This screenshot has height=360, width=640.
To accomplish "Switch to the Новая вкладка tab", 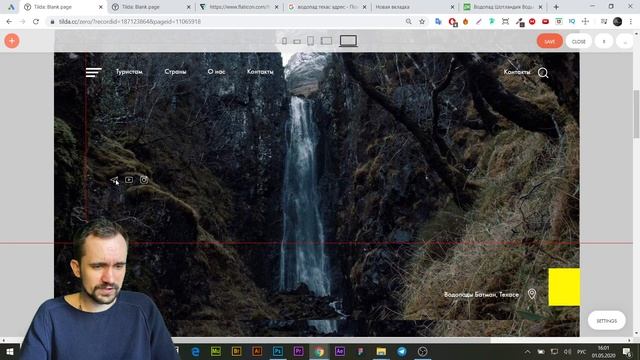I will (415, 7).
